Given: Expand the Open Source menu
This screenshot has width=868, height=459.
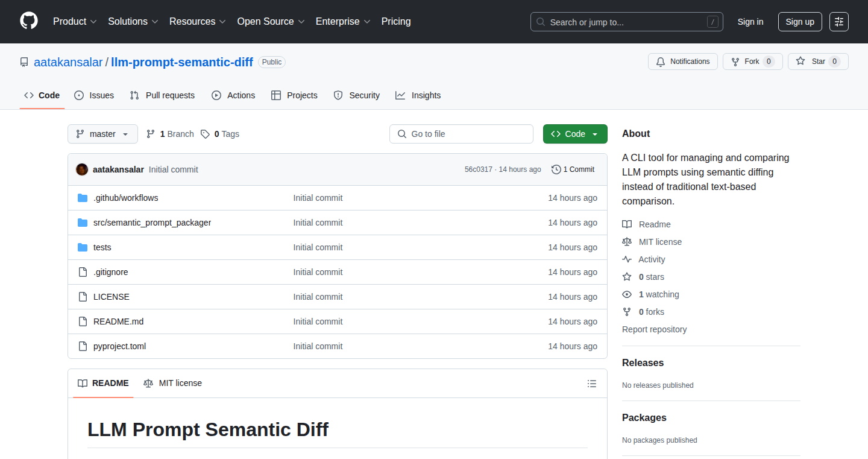Looking at the screenshot, I should pos(271,22).
